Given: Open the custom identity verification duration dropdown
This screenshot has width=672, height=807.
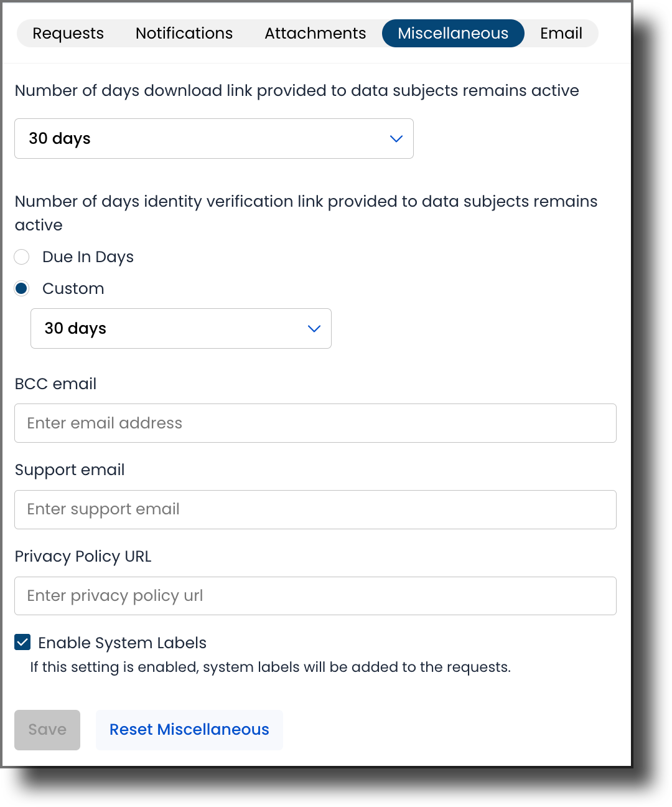Looking at the screenshot, I should [x=181, y=328].
